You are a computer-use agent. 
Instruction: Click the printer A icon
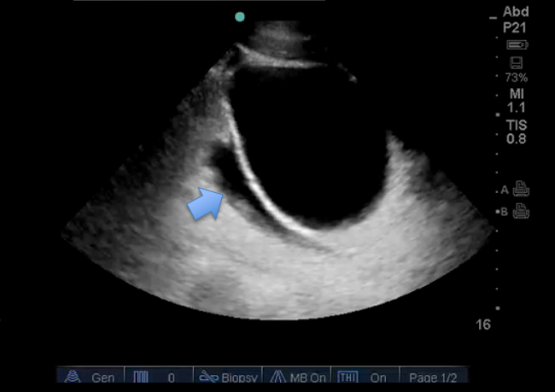[x=520, y=190]
